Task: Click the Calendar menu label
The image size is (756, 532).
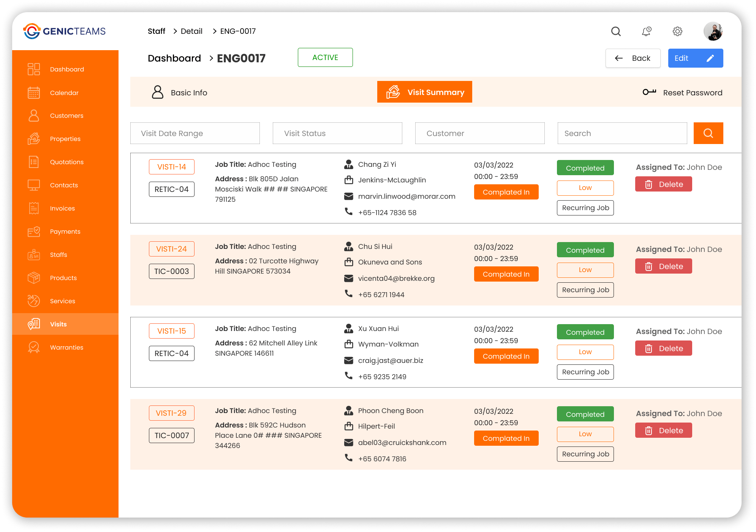Action: [x=64, y=93]
